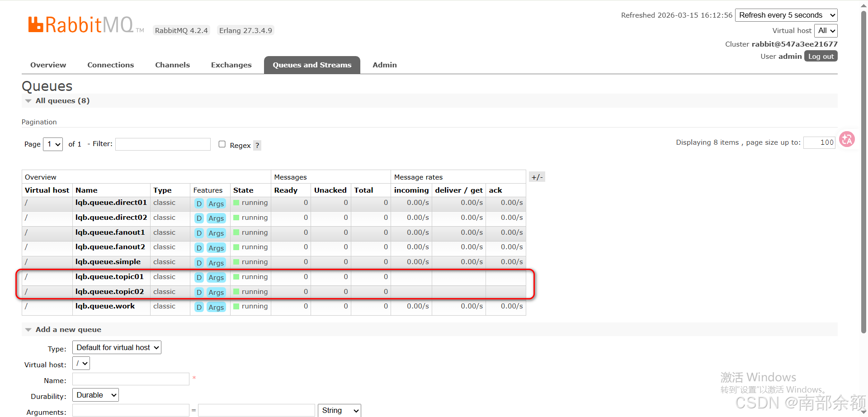Click the D badge for lqb.queue.work
Screen dimensions: 868x417
199,307
